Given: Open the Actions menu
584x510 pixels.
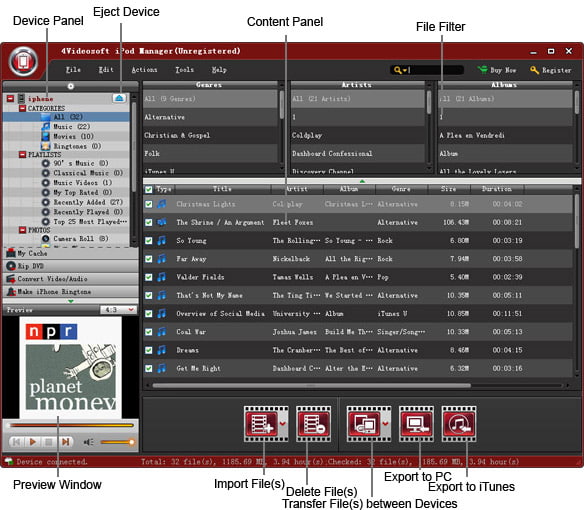Looking at the screenshot, I should pyautogui.click(x=144, y=70).
